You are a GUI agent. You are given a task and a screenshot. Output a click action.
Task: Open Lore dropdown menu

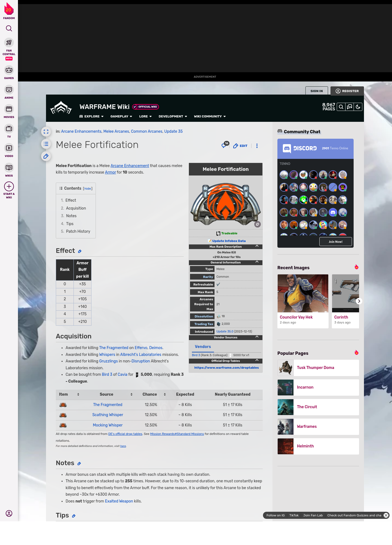[x=145, y=116]
